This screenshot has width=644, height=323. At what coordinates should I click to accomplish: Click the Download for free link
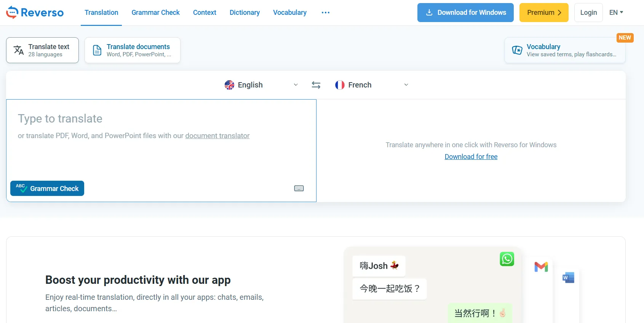tap(471, 157)
